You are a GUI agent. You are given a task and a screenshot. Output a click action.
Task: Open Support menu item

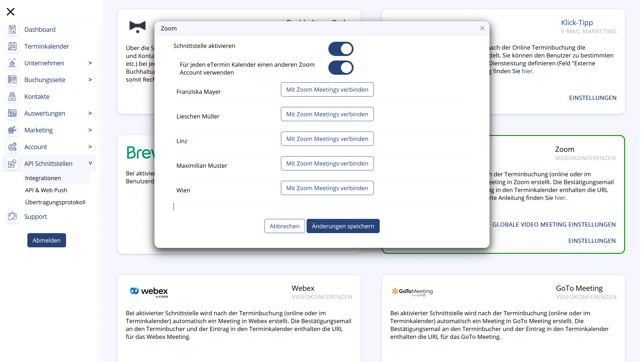pyautogui.click(x=36, y=217)
